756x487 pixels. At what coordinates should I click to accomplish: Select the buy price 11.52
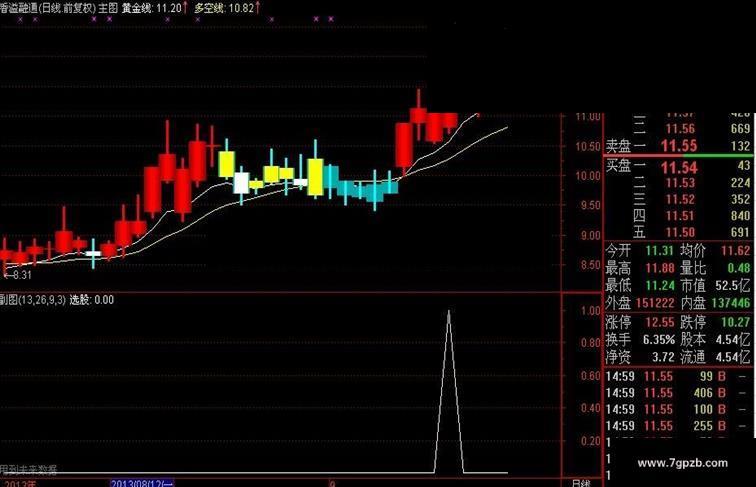click(680, 200)
